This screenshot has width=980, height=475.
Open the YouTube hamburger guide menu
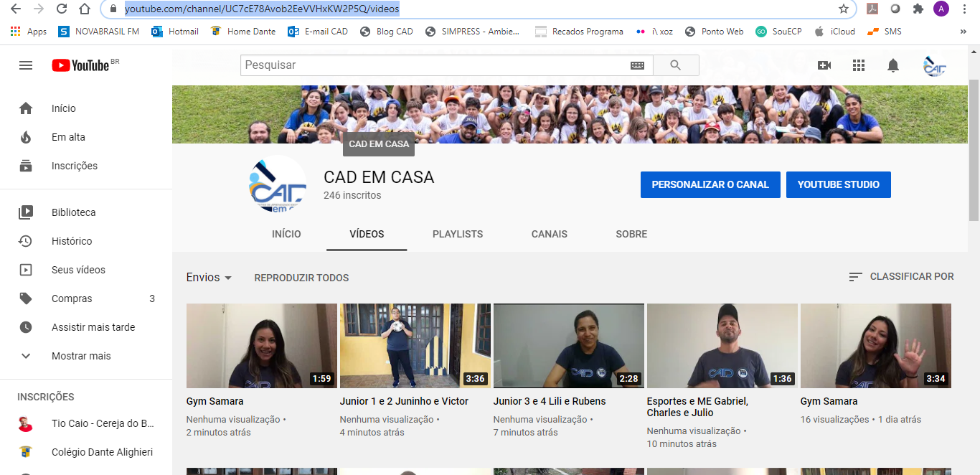click(26, 65)
